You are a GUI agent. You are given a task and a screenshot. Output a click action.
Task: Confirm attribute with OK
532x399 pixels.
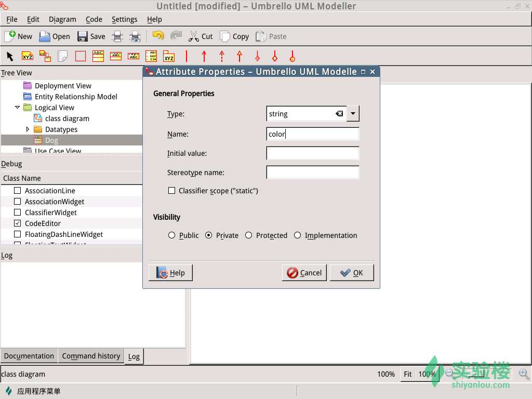(x=352, y=273)
